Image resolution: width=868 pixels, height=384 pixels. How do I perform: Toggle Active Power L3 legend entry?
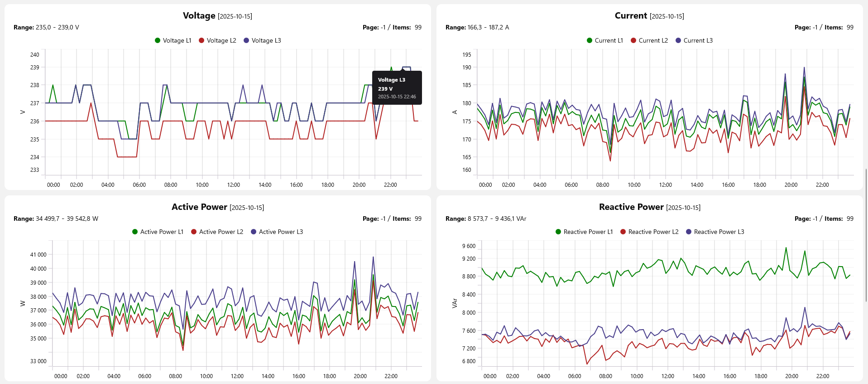pos(277,232)
